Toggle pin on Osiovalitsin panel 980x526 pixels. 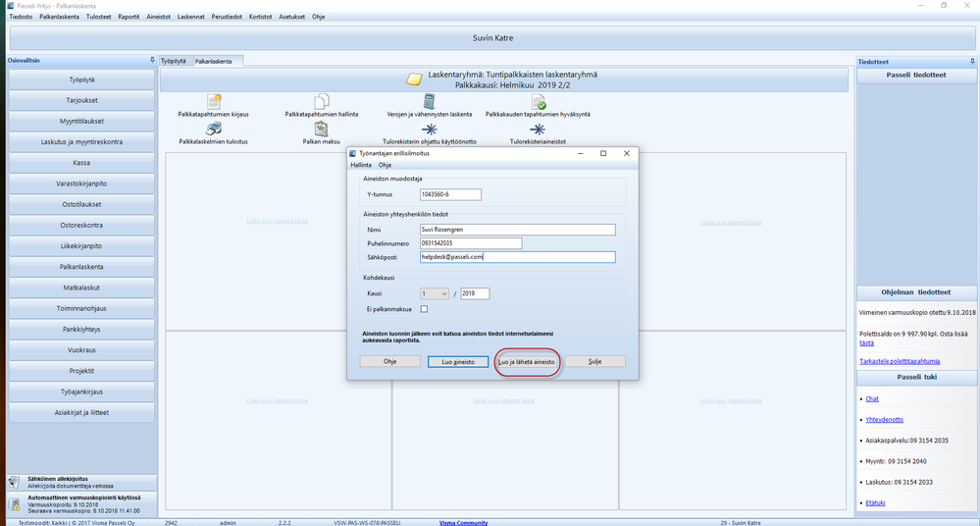click(x=151, y=60)
